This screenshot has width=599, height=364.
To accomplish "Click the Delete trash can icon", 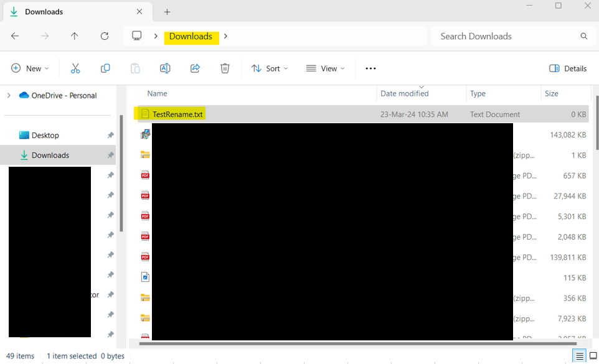I will pos(225,68).
